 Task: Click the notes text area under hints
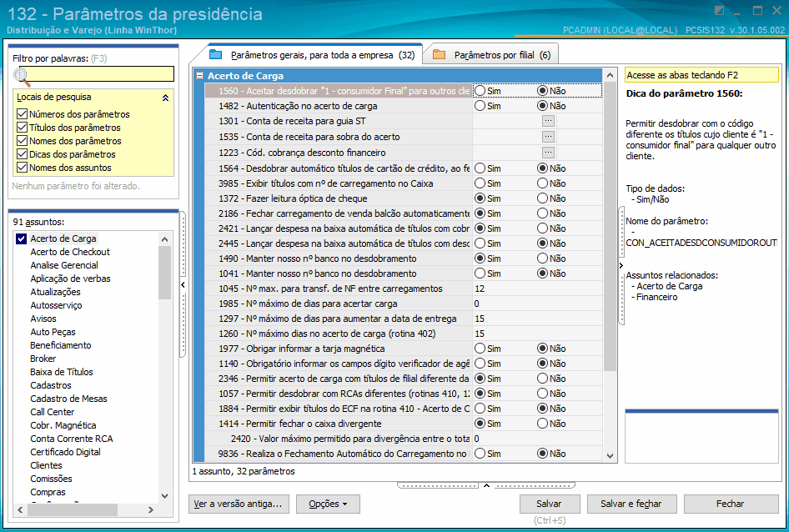[x=701, y=438]
